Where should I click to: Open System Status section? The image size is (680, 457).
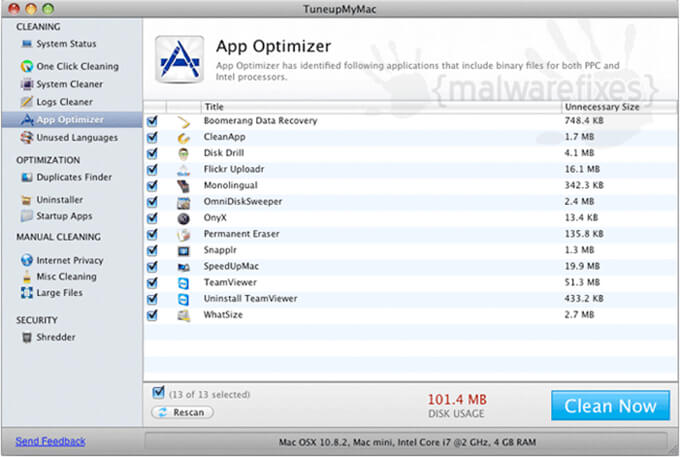pyautogui.click(x=66, y=44)
